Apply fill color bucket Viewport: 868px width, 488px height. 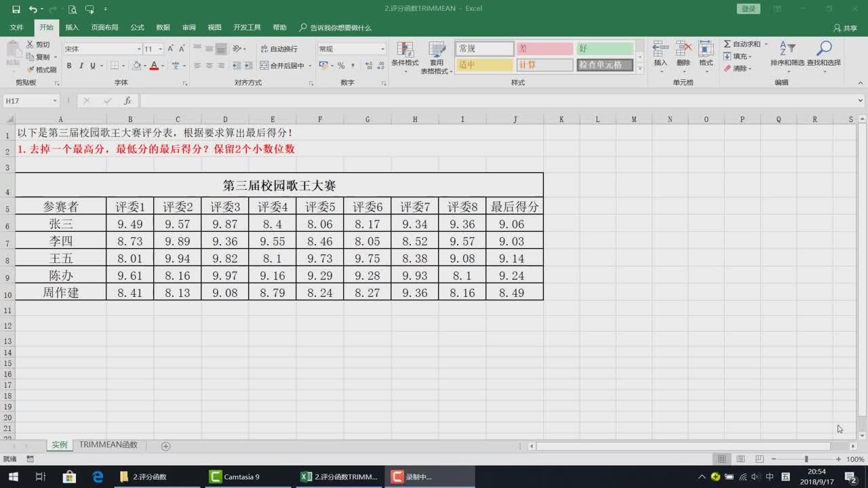click(x=136, y=66)
